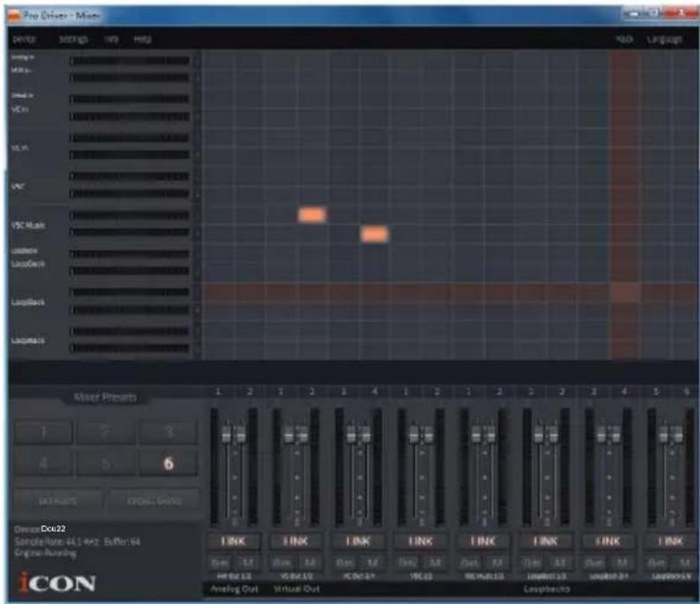Click the Engine Running status text

45,553
